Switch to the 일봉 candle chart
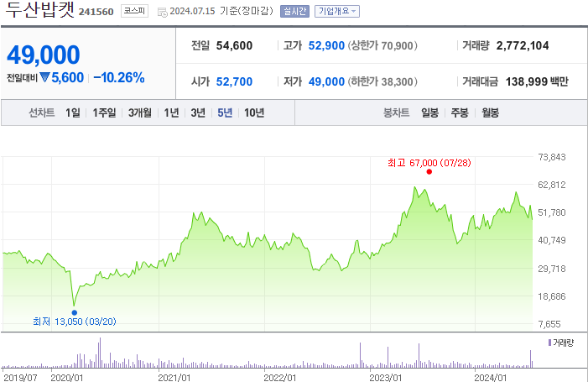The image size is (588, 382). (429, 113)
